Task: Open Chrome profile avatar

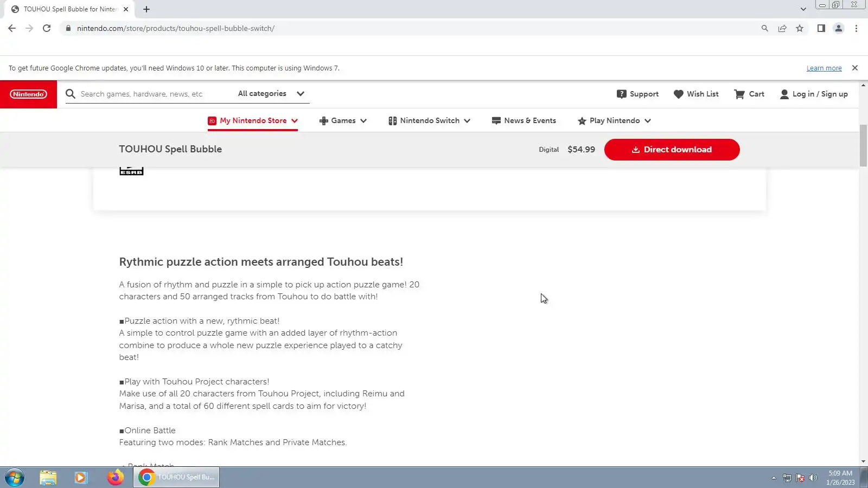Action: pyautogui.click(x=839, y=28)
